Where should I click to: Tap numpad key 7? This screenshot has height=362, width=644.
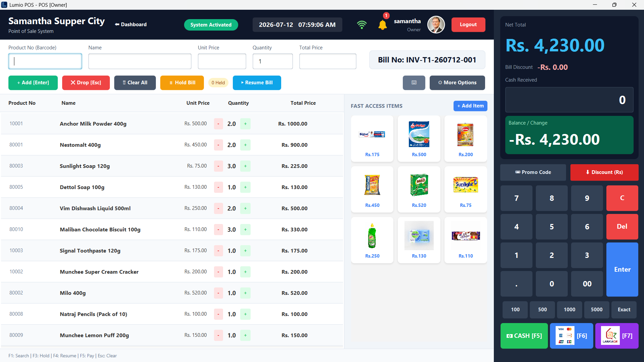click(516, 198)
